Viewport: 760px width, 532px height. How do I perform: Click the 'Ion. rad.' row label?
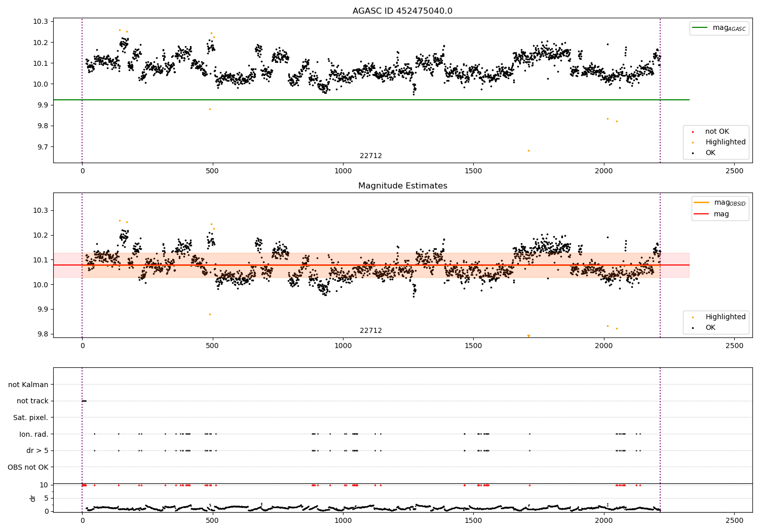(x=34, y=434)
